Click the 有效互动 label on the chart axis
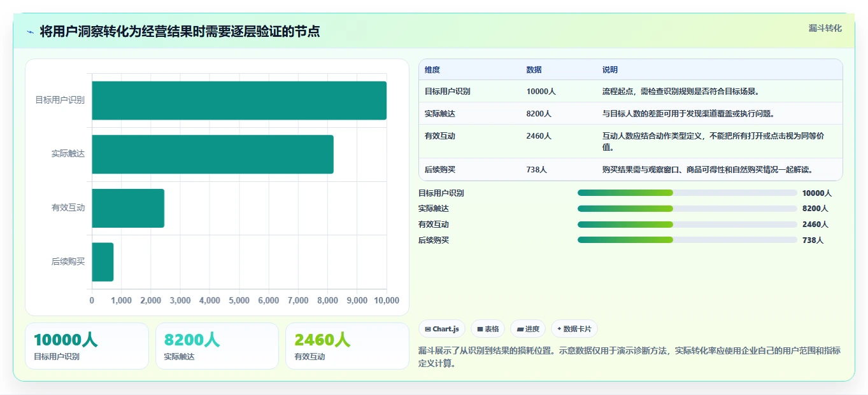This screenshot has height=395, width=868. [68, 208]
